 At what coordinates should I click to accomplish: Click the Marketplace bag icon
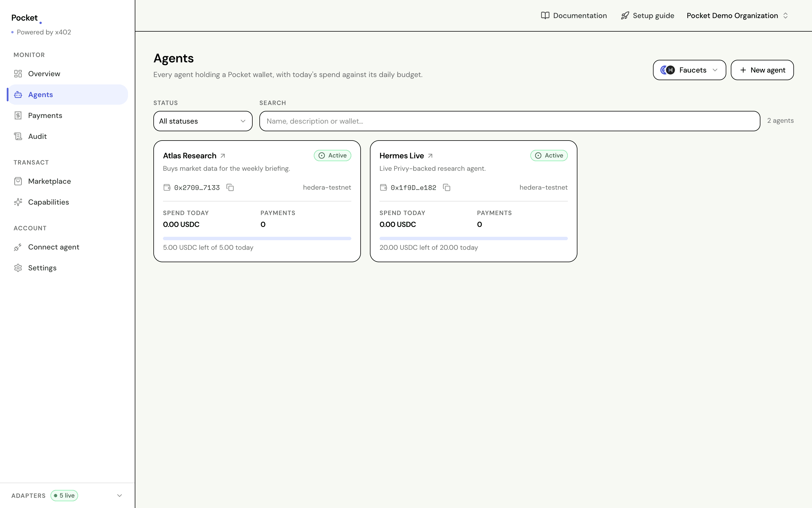18,181
